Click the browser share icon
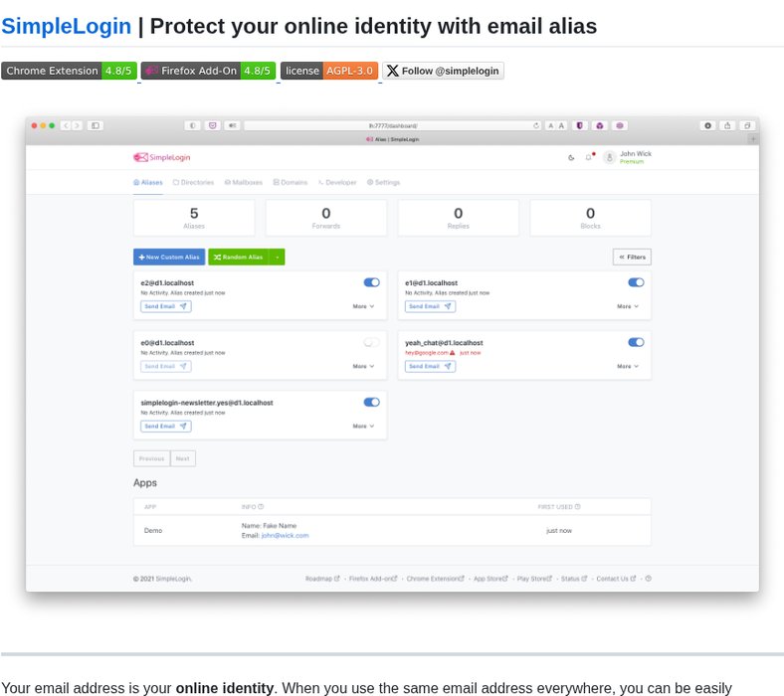784x696 pixels. click(x=727, y=126)
